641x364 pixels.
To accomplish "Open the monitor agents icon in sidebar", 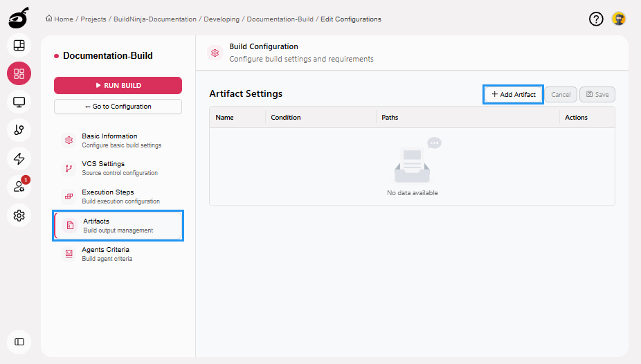I will pos(19,102).
